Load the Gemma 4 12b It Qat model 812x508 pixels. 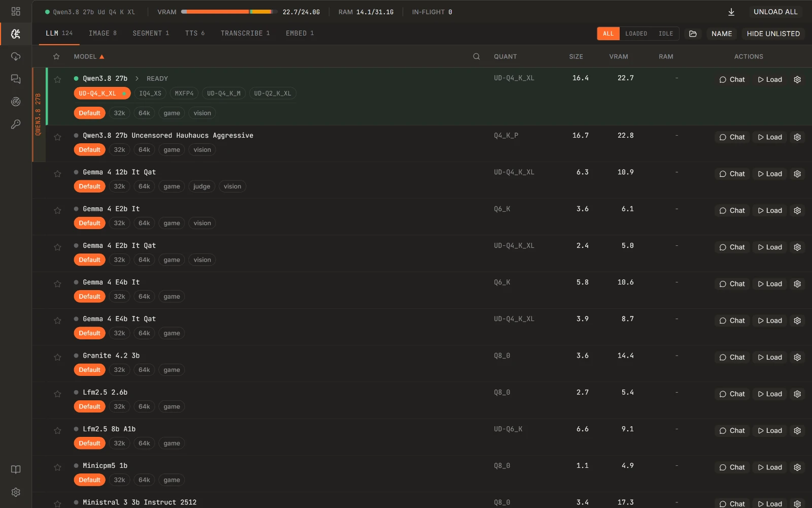coord(770,174)
